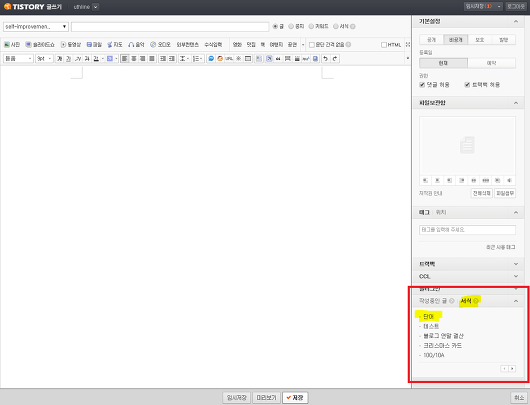Select the 크리스마스 카드 template
This screenshot has width=530, height=405.
tap(442, 346)
